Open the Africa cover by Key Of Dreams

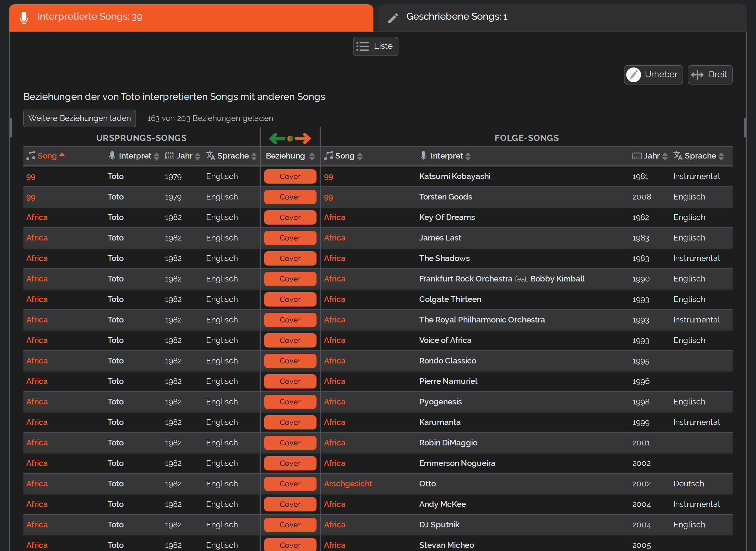click(334, 217)
